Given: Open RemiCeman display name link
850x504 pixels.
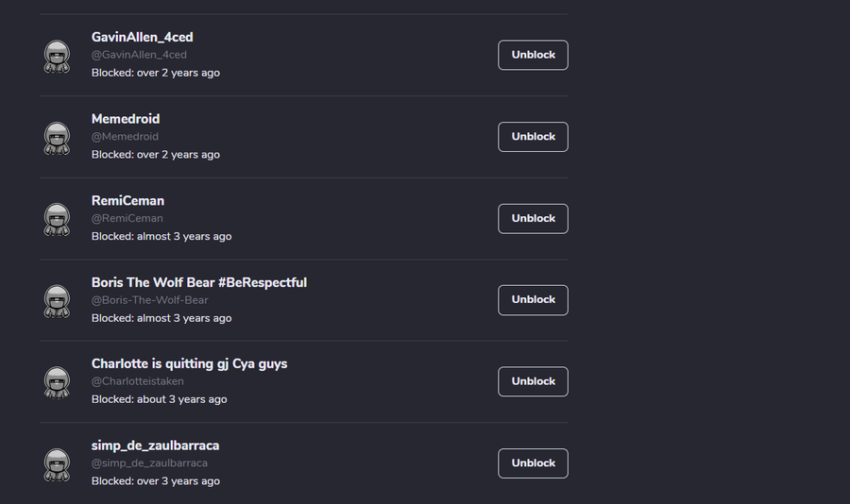Looking at the screenshot, I should (127, 200).
